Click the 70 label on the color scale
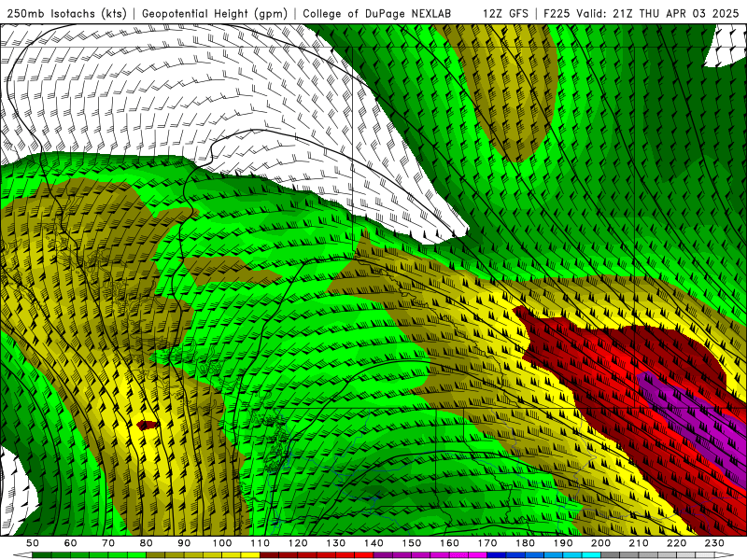The width and height of the screenshot is (747, 560). click(x=108, y=543)
